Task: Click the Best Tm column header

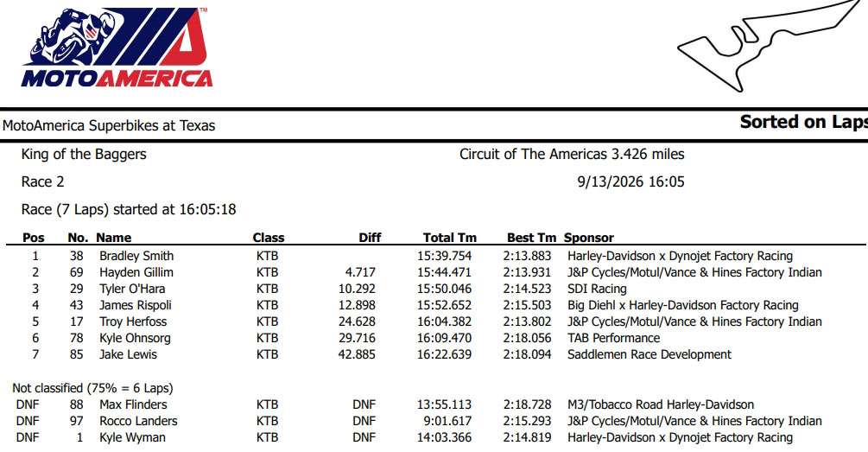Action: pyautogui.click(x=531, y=238)
